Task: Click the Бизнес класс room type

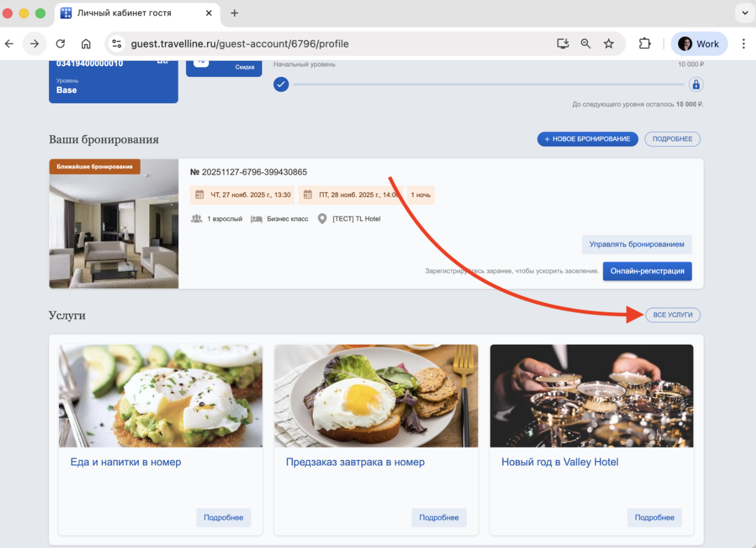Action: click(x=288, y=219)
